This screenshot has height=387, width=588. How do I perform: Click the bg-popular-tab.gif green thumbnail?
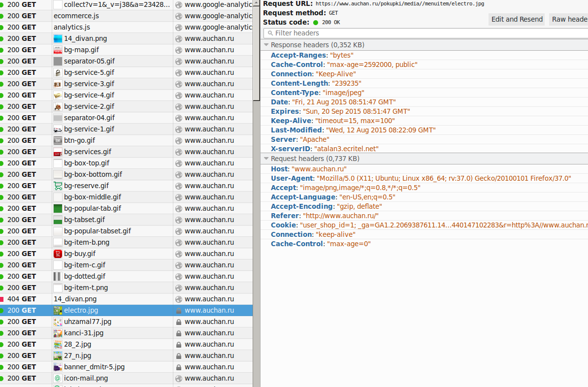[x=58, y=208]
